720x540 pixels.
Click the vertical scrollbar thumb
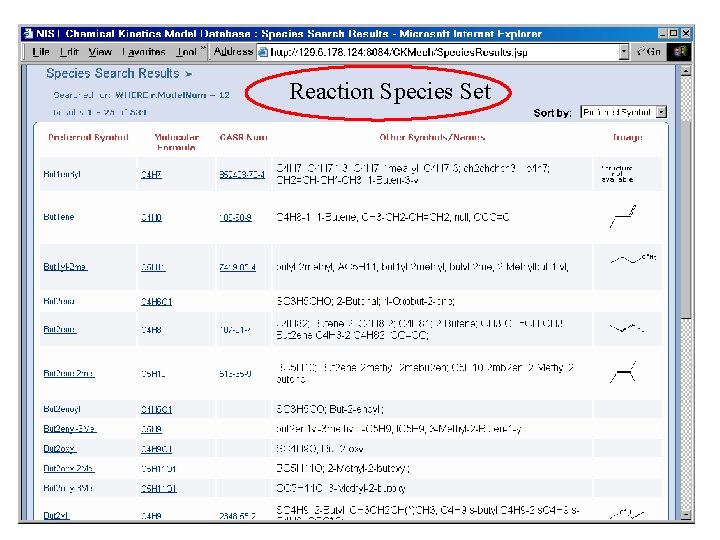[686, 219]
